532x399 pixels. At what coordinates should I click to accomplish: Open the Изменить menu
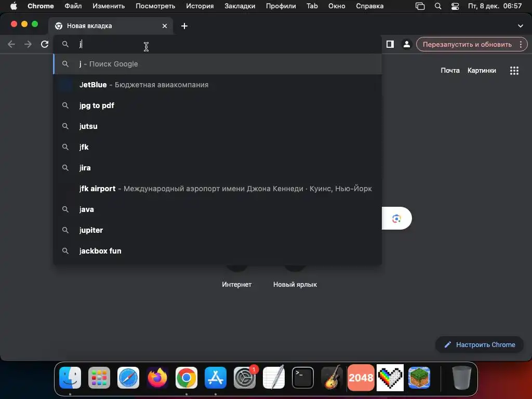point(109,6)
